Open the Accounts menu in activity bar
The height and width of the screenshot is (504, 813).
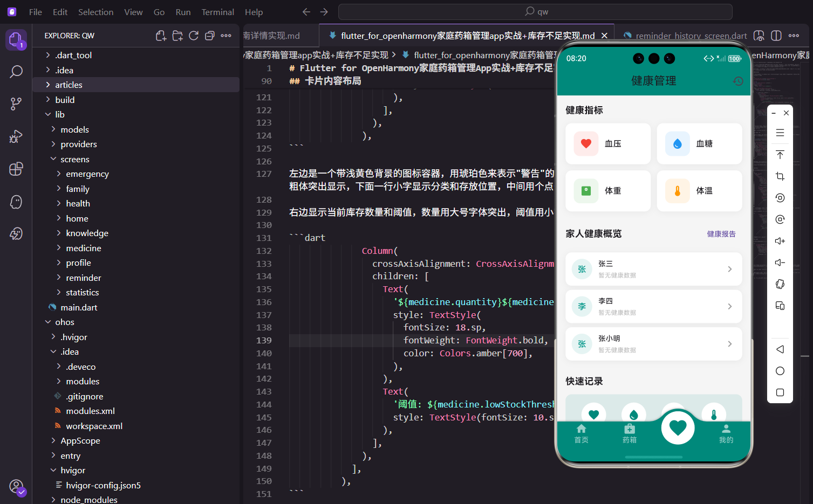(x=16, y=487)
